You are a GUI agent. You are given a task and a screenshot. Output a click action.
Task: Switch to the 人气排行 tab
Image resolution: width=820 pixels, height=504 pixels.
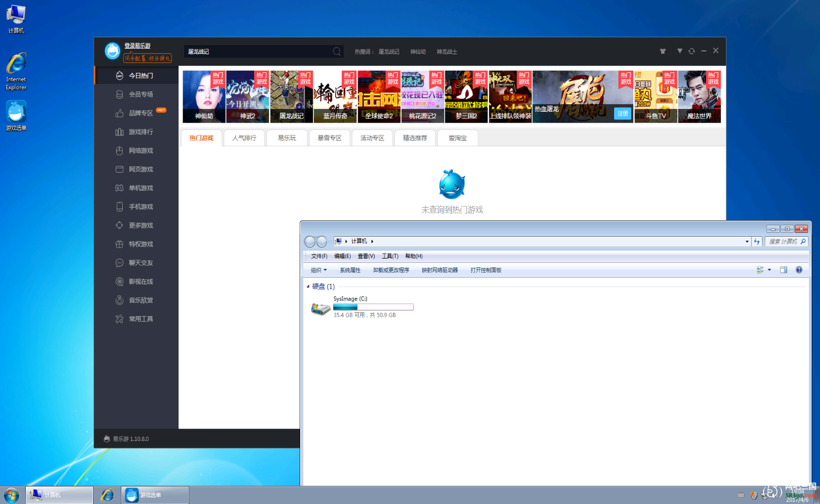point(244,138)
